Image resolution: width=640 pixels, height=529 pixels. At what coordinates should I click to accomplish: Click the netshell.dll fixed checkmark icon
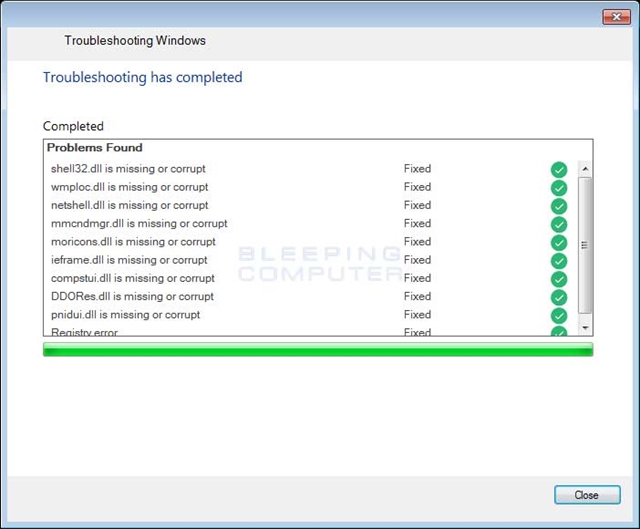(x=559, y=206)
